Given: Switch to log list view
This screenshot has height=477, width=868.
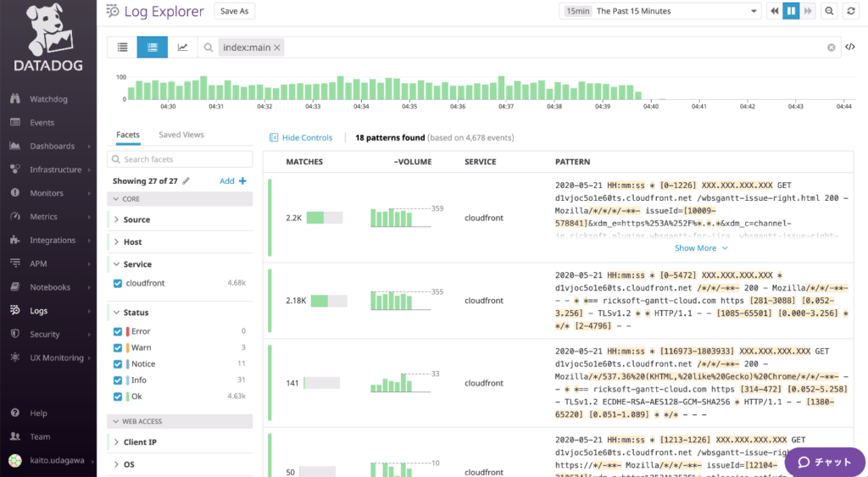Looking at the screenshot, I should (122, 47).
